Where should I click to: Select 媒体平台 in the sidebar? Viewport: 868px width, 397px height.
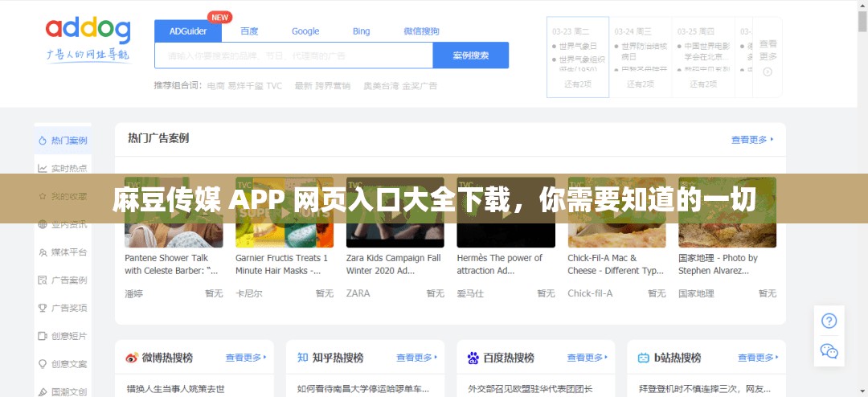tap(63, 252)
